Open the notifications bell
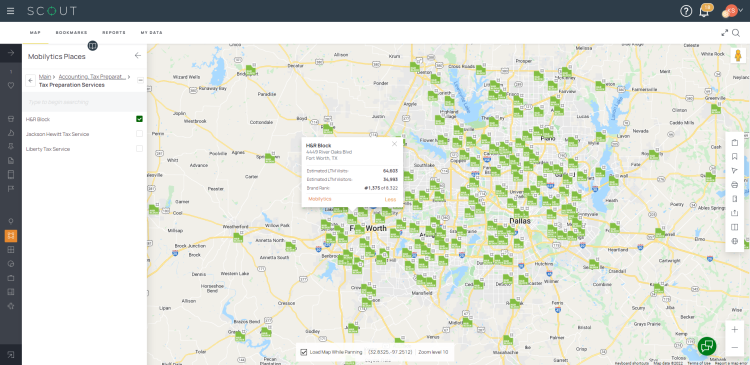 point(704,11)
